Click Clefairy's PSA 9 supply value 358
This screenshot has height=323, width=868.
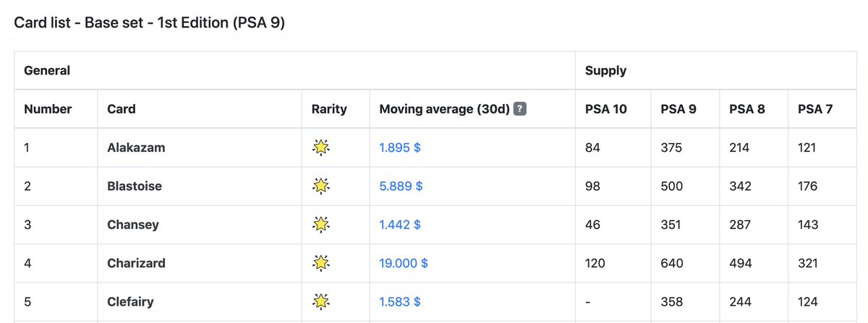tap(671, 301)
